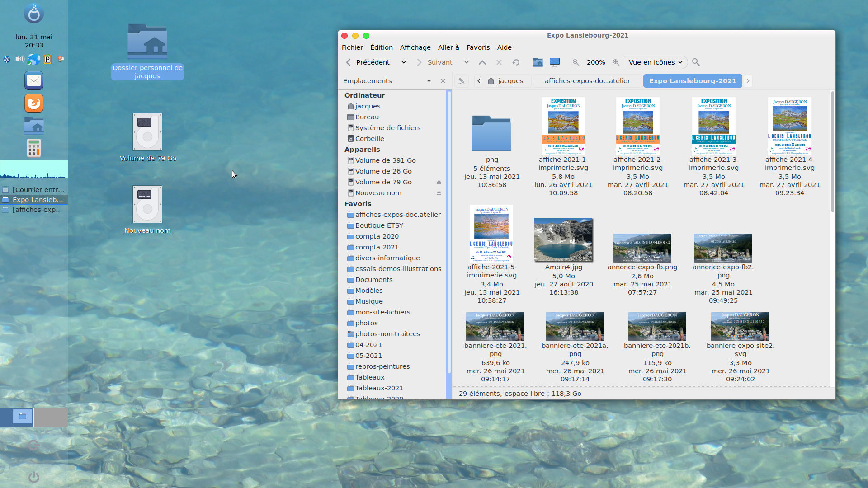Open Tableaux-2021 bookmark

(x=379, y=388)
